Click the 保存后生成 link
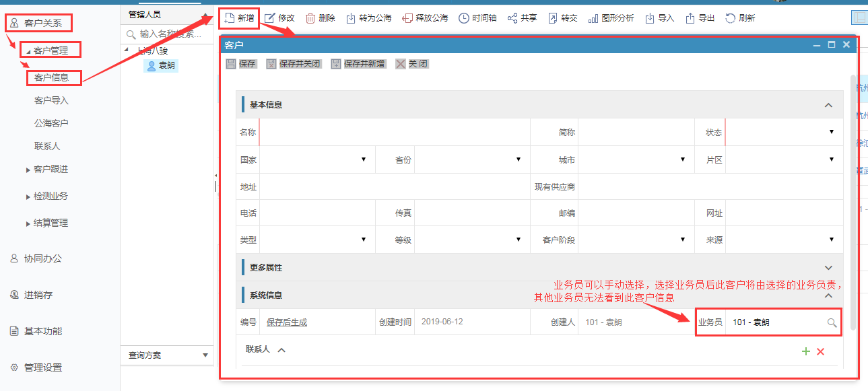 click(286, 322)
